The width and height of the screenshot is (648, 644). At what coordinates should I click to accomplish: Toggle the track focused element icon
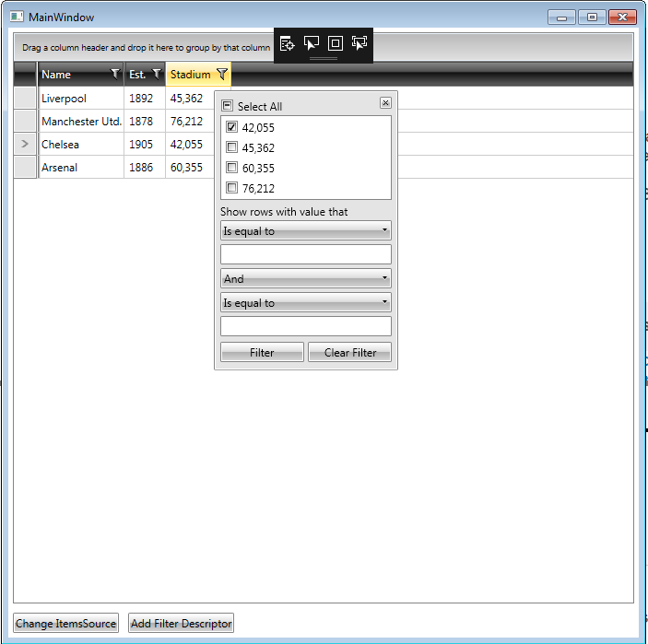click(x=359, y=43)
